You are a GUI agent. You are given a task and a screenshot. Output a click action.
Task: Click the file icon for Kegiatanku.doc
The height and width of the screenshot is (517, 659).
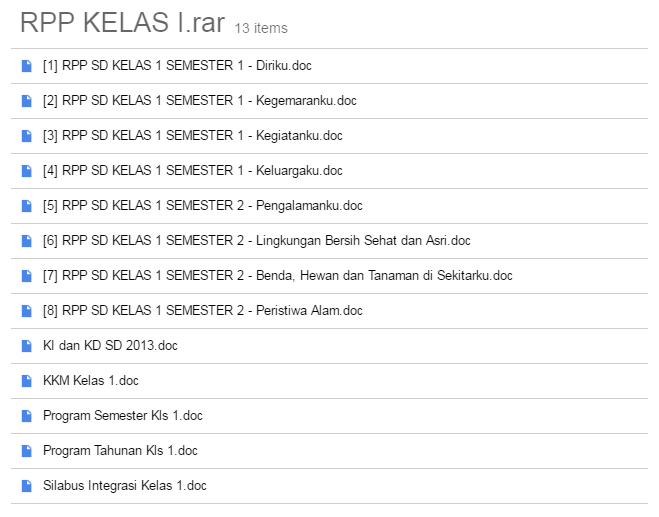click(x=26, y=136)
